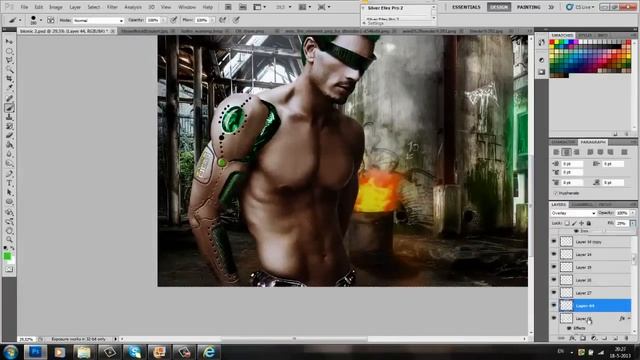Pick red swatch in Swatches panel
The width and height of the screenshot is (640, 360).
(x=552, y=42)
